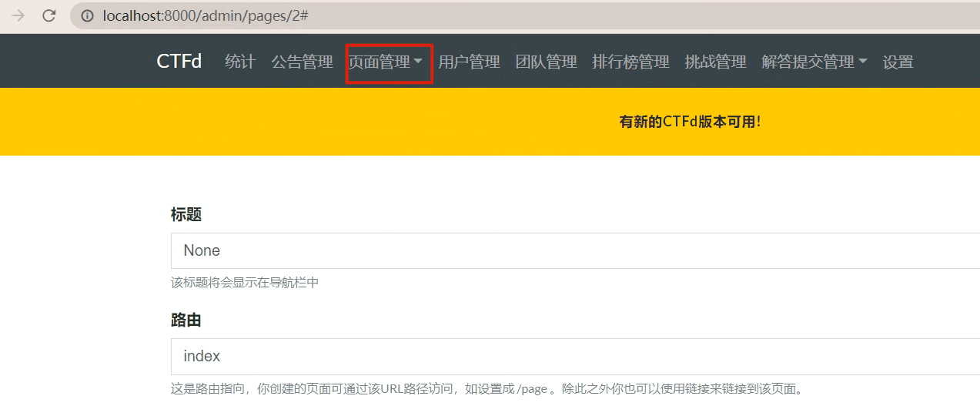Expand the 解答提交管理 dropdown

[x=814, y=62]
